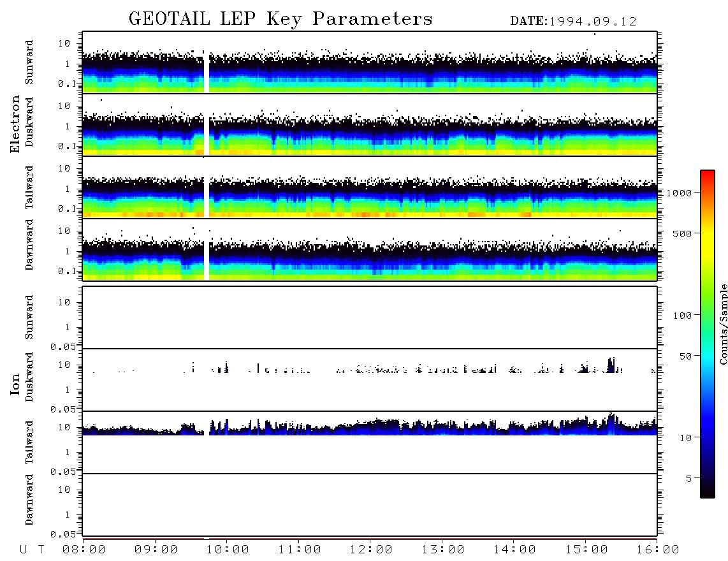Click inside the Electron Sunward spectrogram panel
Screen dimensions: 728x561
370,62
